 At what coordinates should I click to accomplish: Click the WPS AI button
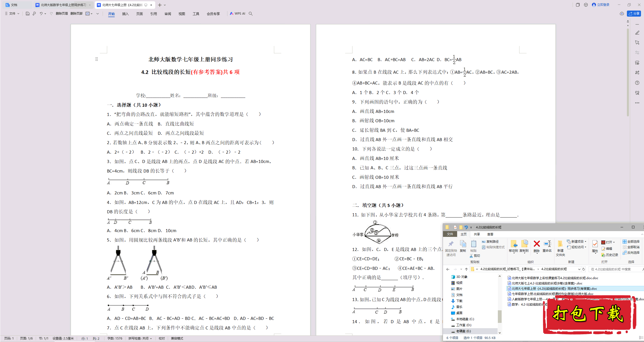tap(237, 14)
